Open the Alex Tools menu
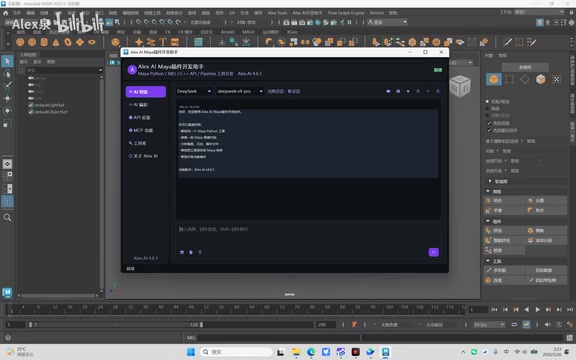 pyautogui.click(x=277, y=13)
